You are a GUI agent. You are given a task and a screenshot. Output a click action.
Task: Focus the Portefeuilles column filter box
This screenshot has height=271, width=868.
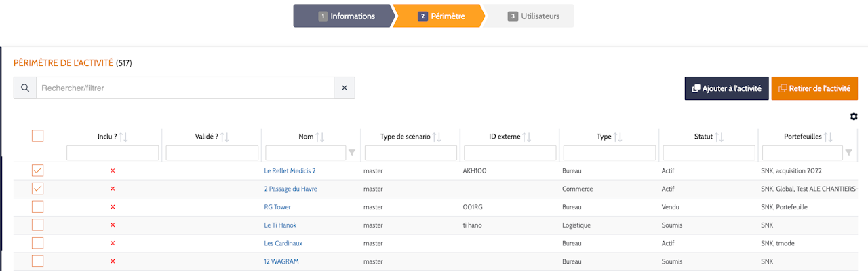803,153
